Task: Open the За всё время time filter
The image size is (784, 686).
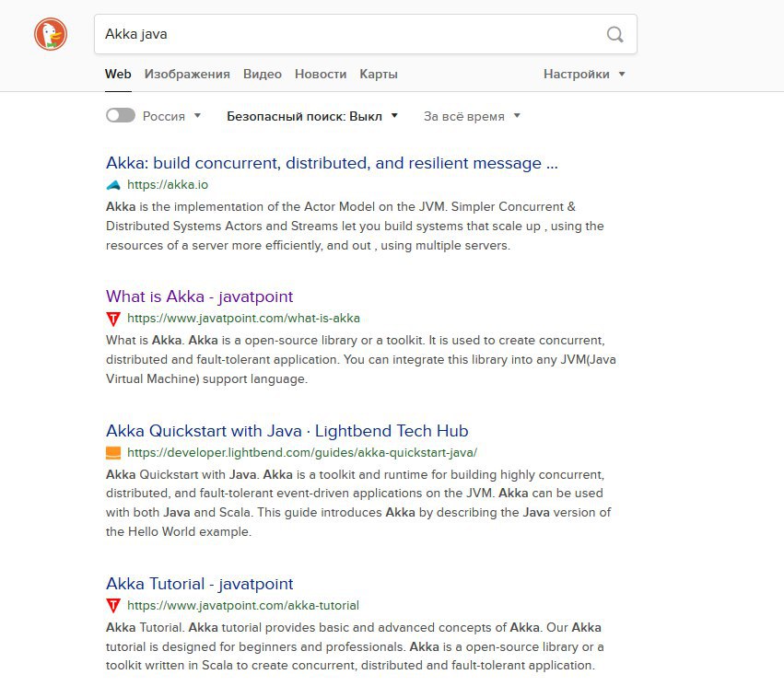Action: point(472,116)
